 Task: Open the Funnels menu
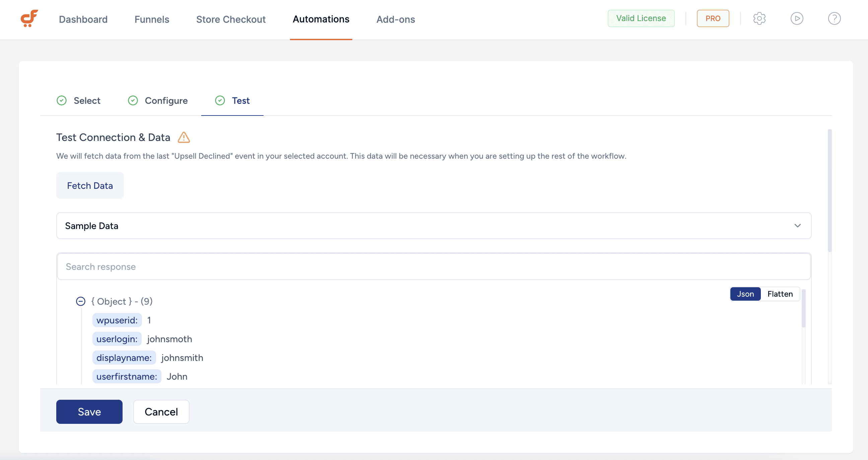tap(152, 19)
